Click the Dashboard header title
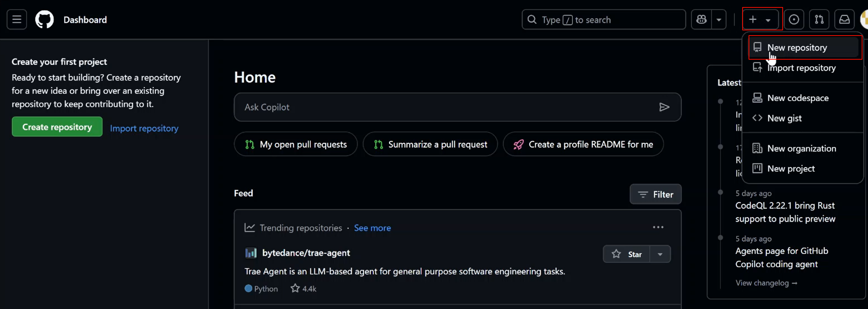Image resolution: width=868 pixels, height=309 pixels. [x=85, y=20]
